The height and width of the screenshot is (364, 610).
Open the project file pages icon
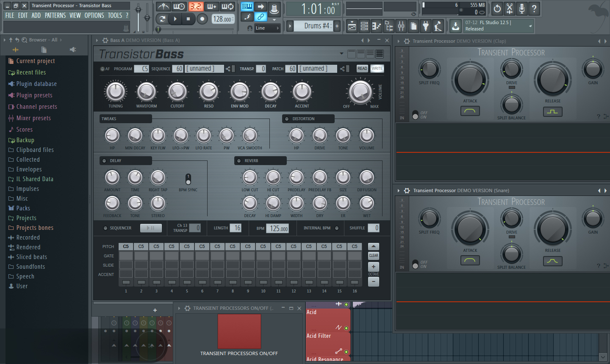(413, 26)
